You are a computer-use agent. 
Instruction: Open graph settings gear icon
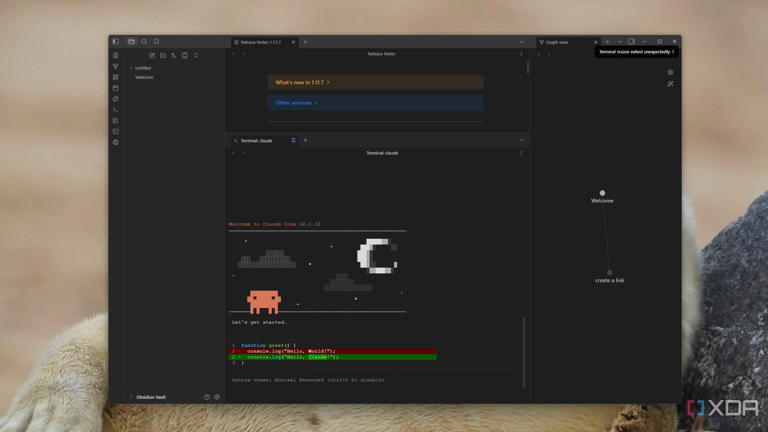click(x=670, y=72)
